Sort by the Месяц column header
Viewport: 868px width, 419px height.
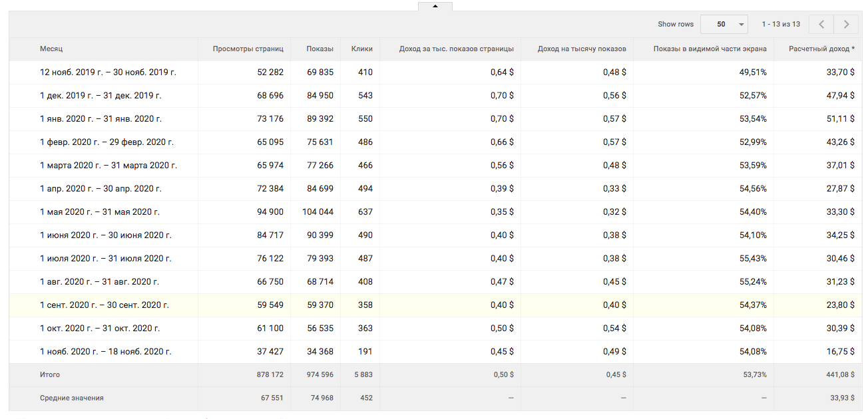(x=51, y=49)
